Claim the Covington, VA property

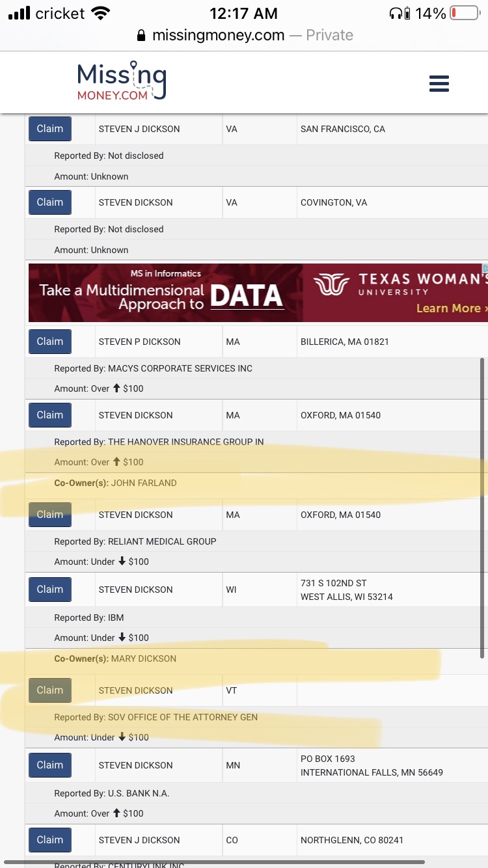[50, 202]
